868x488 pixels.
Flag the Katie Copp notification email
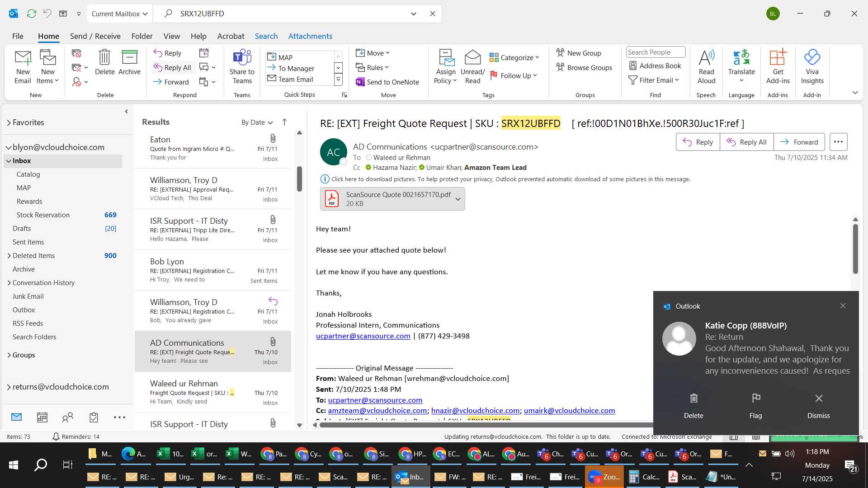coord(755,405)
